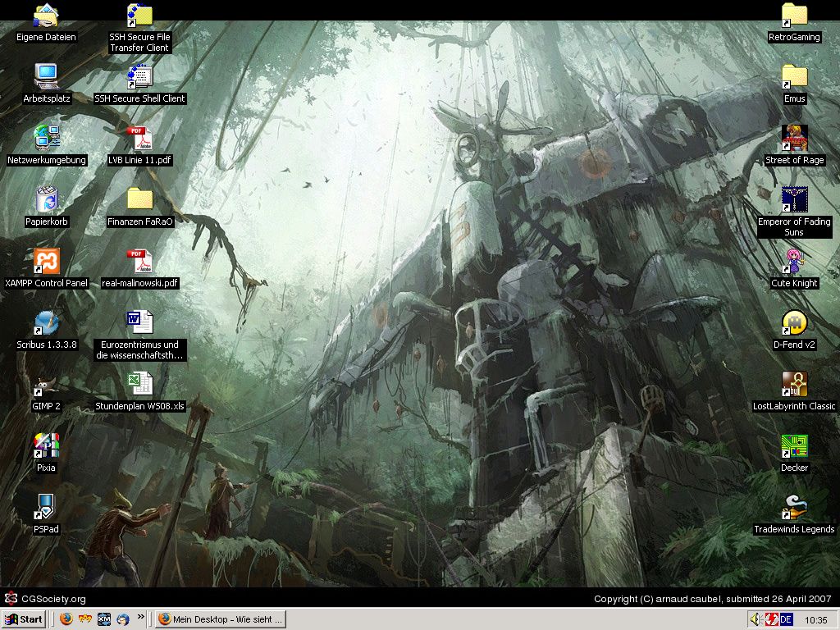Viewport: 840px width, 630px height.
Task: Select the Cute Knight game shortcut
Action: [x=794, y=262]
